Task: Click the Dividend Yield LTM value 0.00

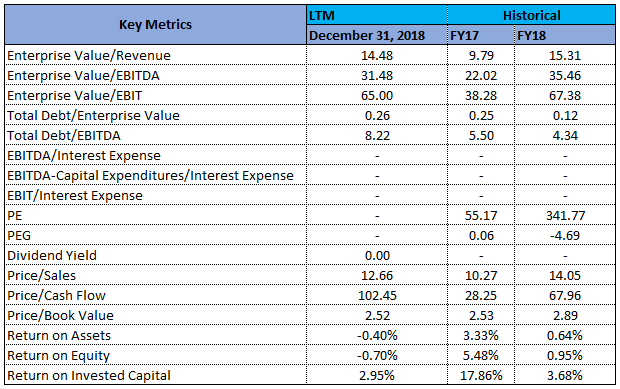Action: [377, 255]
